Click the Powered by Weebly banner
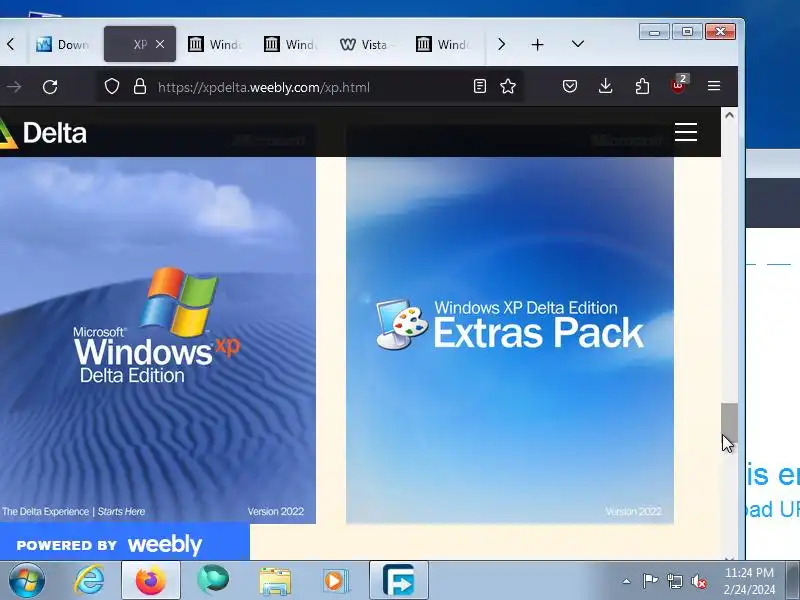The width and height of the screenshot is (800, 600). click(124, 544)
